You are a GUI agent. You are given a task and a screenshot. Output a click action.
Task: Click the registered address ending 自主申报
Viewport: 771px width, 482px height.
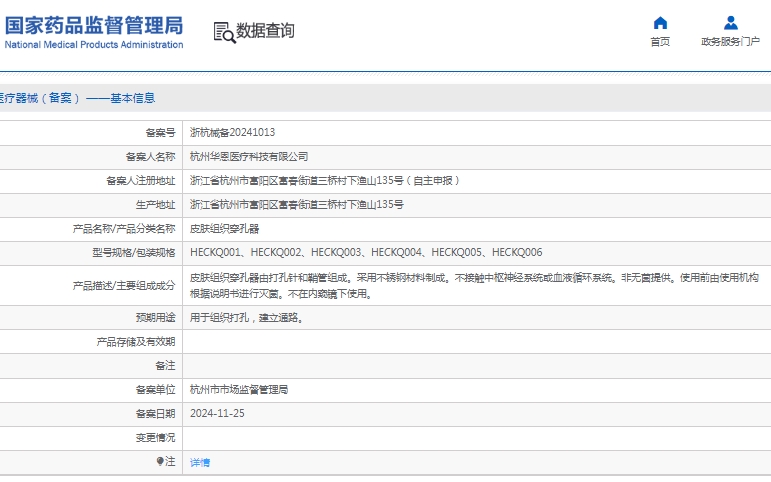point(325,181)
